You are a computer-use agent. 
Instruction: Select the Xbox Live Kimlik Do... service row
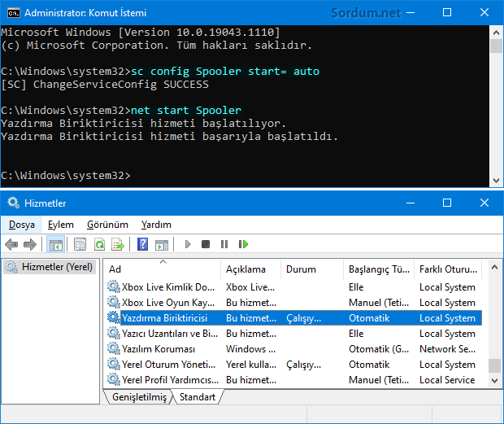pyautogui.click(x=294, y=287)
